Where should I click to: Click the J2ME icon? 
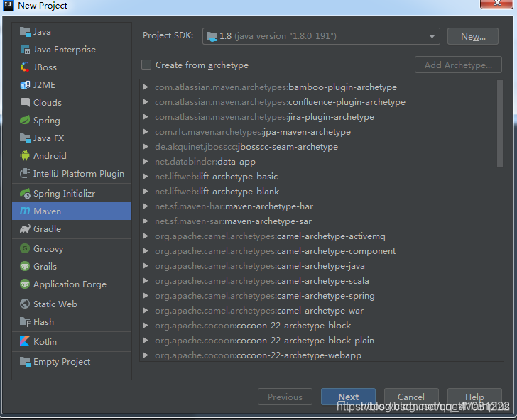pos(25,85)
